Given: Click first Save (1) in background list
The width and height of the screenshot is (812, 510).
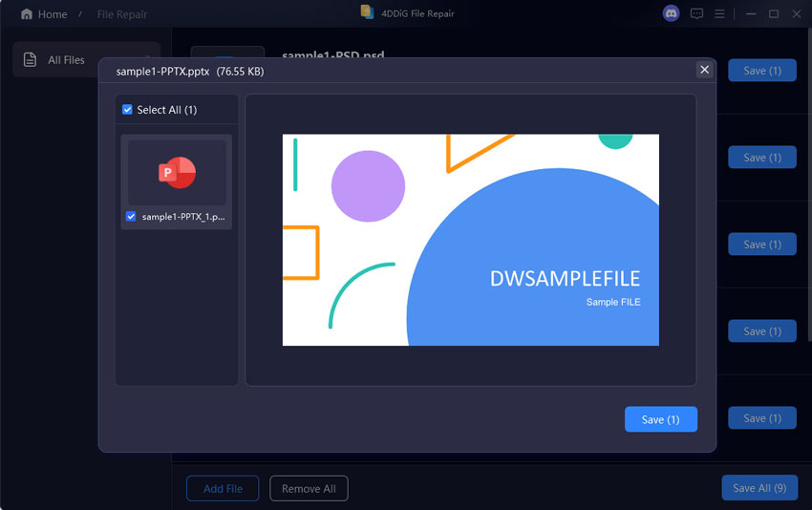Looking at the screenshot, I should (762, 71).
